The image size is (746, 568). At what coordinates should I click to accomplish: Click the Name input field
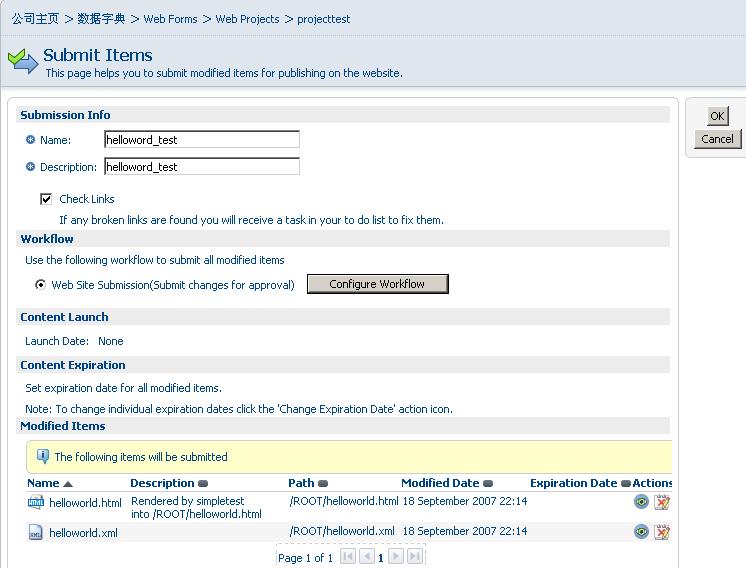(x=202, y=140)
